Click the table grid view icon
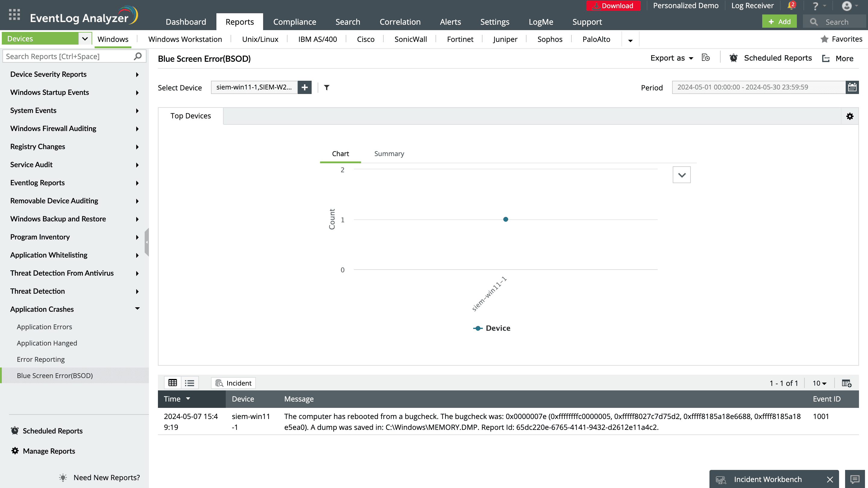The image size is (868, 488). 173,383
